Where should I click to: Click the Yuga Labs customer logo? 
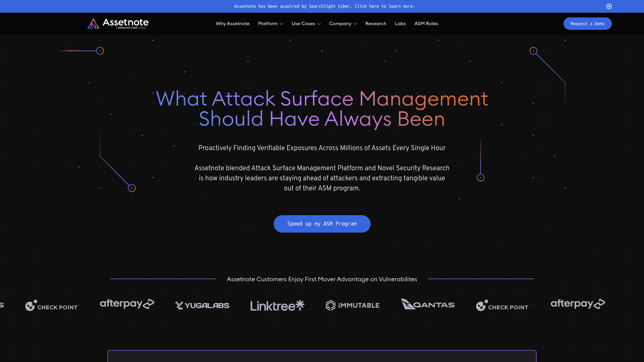tap(202, 305)
